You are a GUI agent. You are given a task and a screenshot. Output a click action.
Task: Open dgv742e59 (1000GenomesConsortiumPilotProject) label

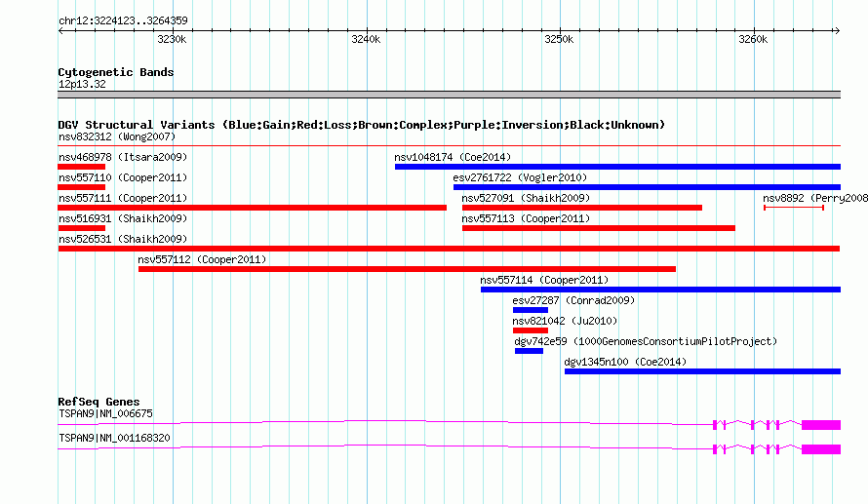646,341
